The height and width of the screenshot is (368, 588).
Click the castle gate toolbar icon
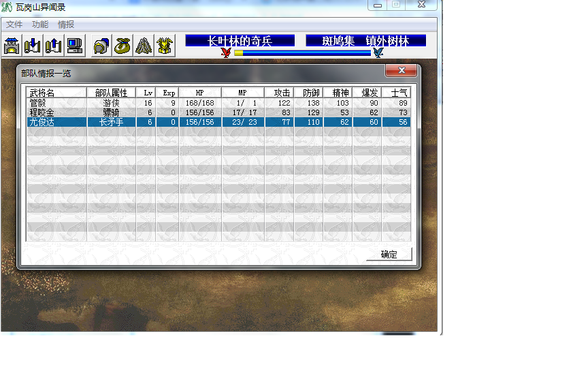(x=12, y=46)
